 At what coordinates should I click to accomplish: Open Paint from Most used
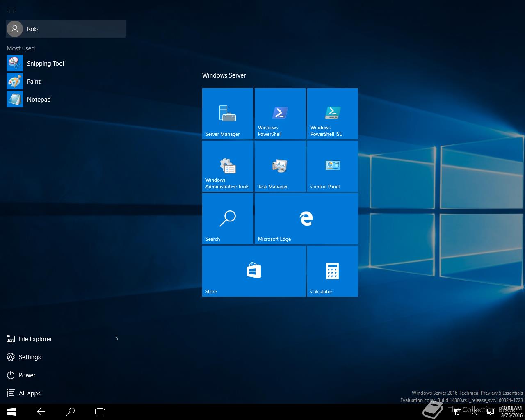tap(66, 82)
